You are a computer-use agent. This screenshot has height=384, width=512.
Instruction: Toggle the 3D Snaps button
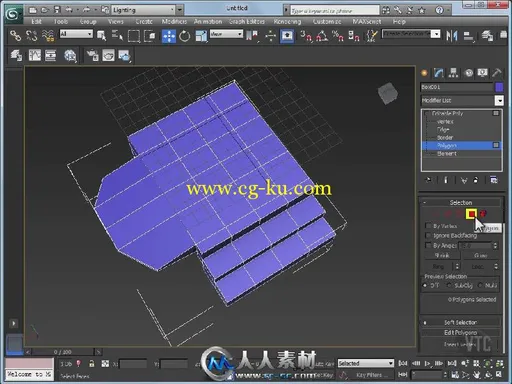(306, 35)
